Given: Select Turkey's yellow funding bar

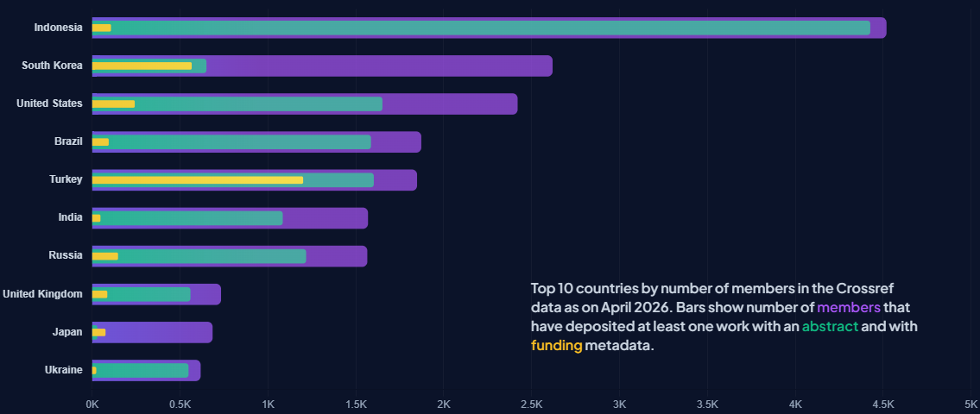Looking at the screenshot, I should coord(198,180).
